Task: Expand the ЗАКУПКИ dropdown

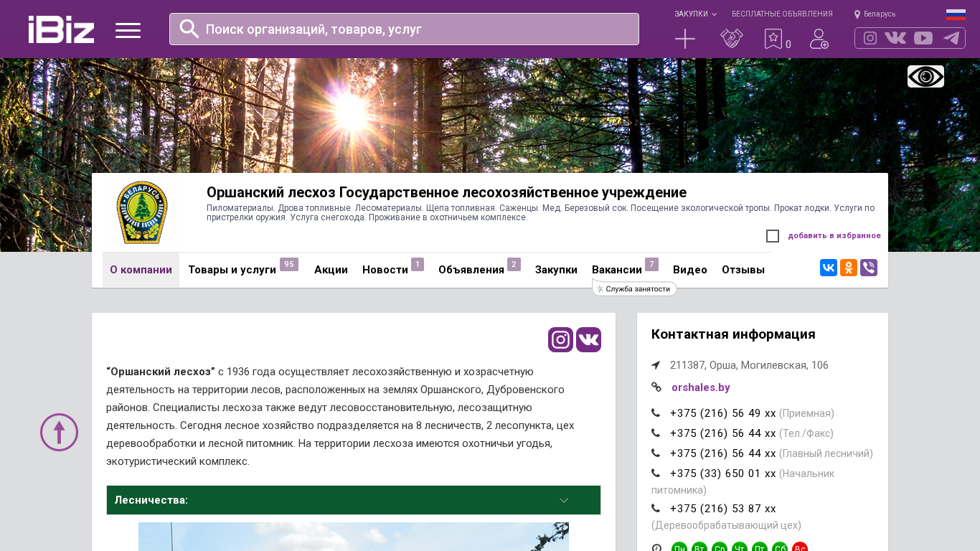Action: point(695,14)
